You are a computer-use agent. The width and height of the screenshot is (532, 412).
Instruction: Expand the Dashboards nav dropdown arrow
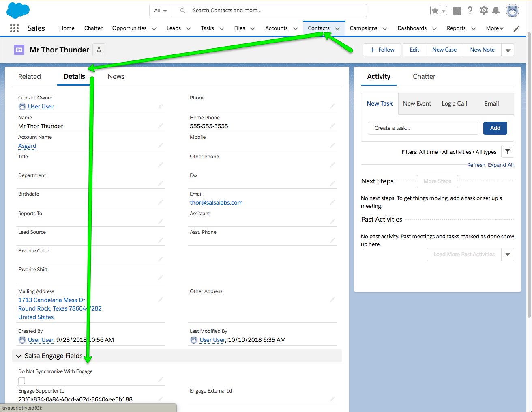pos(434,28)
